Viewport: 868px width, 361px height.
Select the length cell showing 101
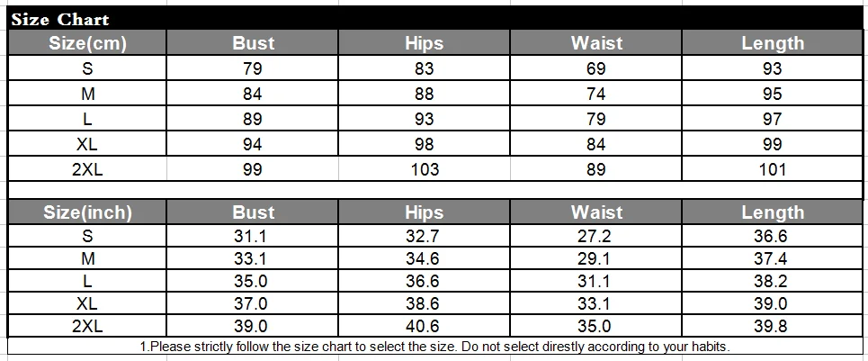(773, 169)
